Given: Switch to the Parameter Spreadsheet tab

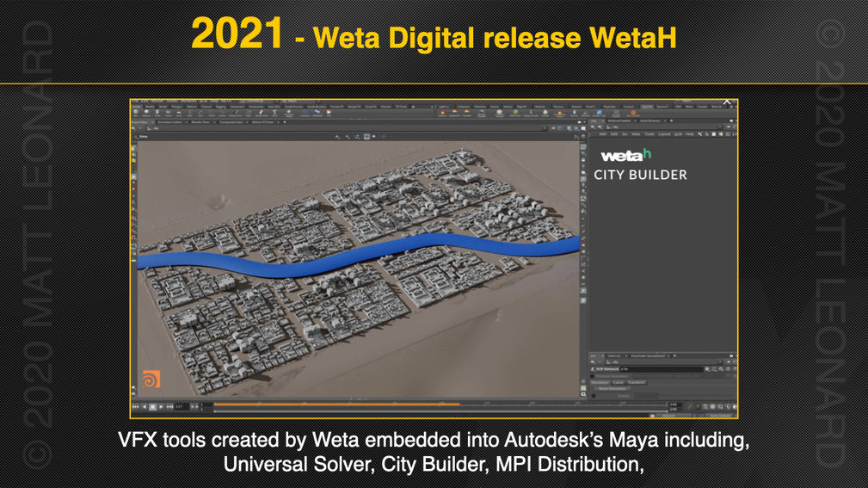Looking at the screenshot, I should click(648, 356).
